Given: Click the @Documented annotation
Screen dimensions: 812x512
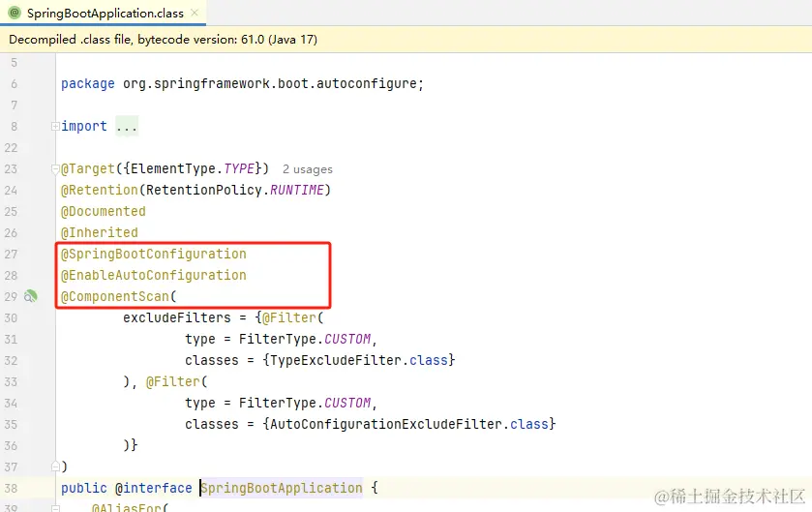Looking at the screenshot, I should (104, 212).
